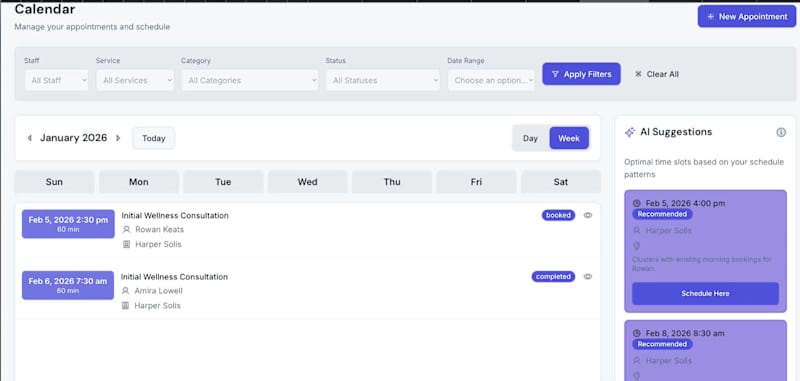The height and width of the screenshot is (381, 800).
Task: Open the All Statuses dropdown
Action: point(383,80)
